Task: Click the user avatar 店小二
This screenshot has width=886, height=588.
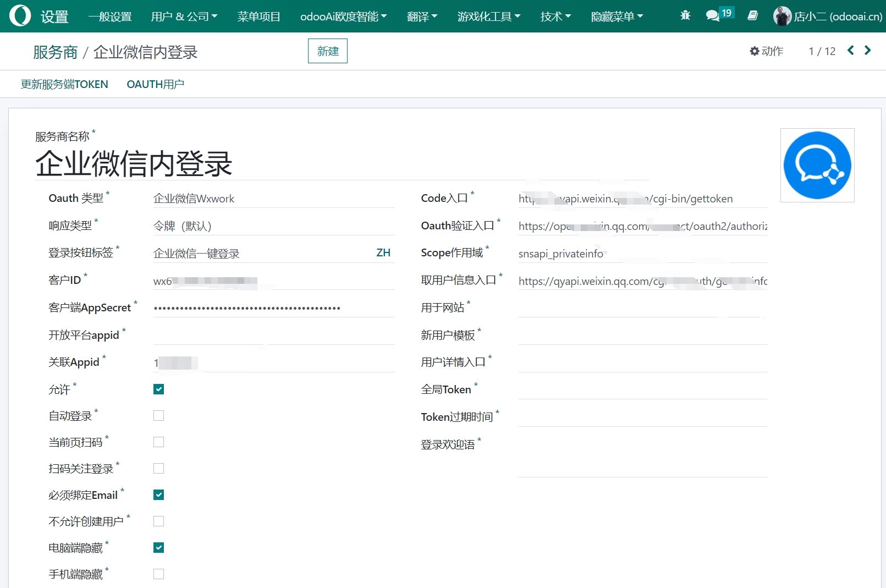Action: [782, 16]
